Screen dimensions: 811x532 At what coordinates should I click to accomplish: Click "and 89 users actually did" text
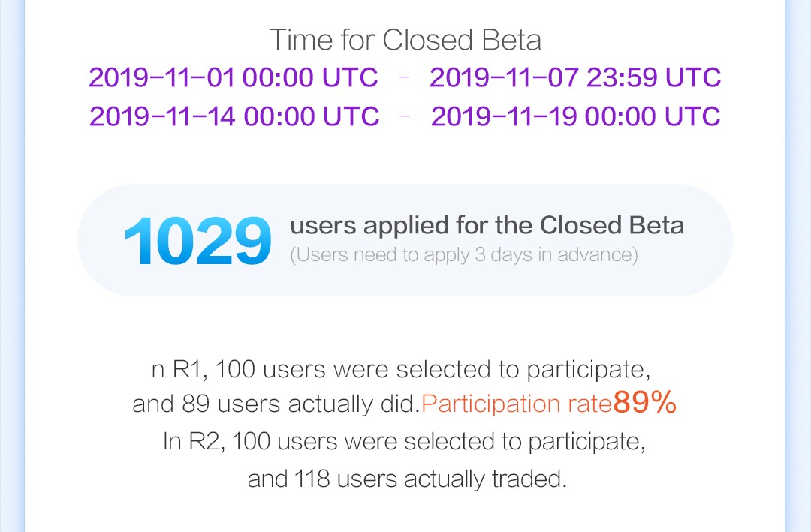point(276,404)
